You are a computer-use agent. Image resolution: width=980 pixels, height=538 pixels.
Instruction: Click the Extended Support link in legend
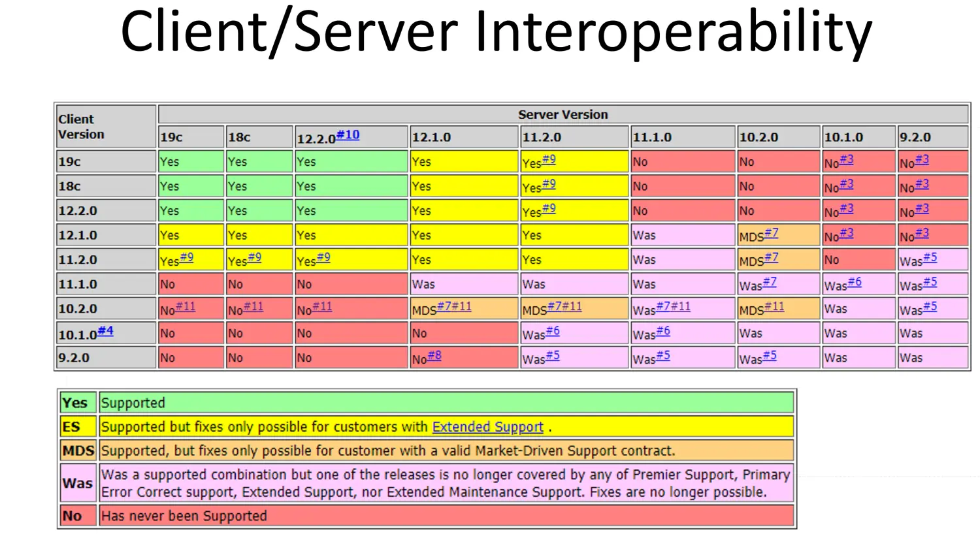487,427
